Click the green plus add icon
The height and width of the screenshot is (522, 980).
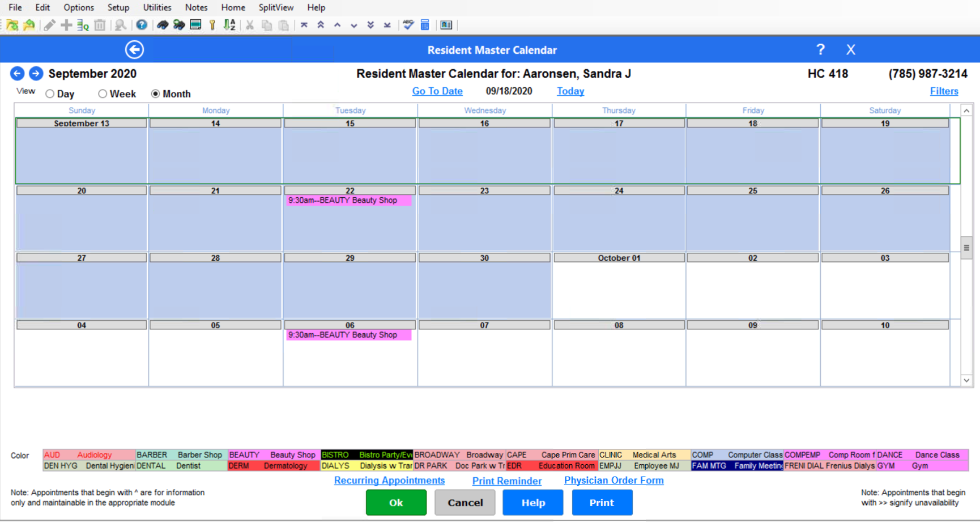click(x=66, y=25)
